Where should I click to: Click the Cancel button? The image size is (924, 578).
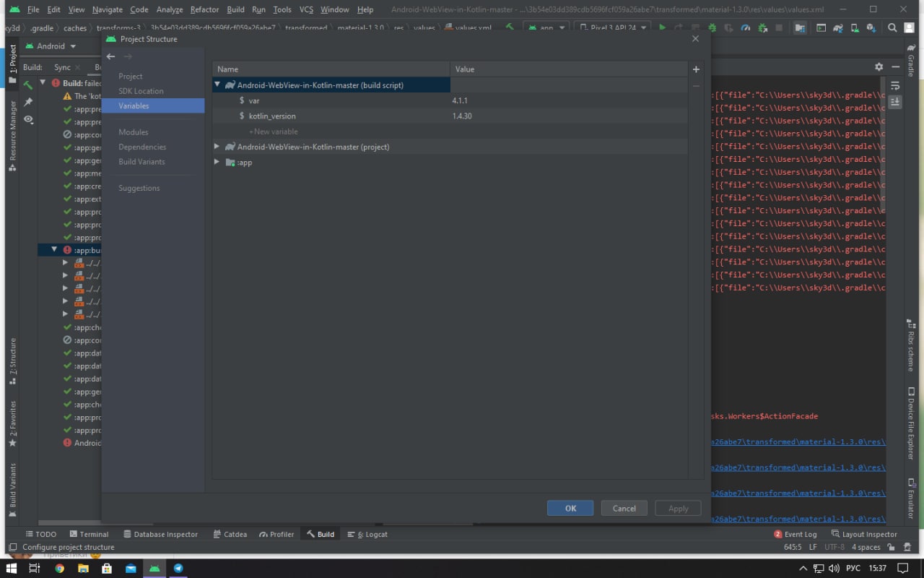624,508
